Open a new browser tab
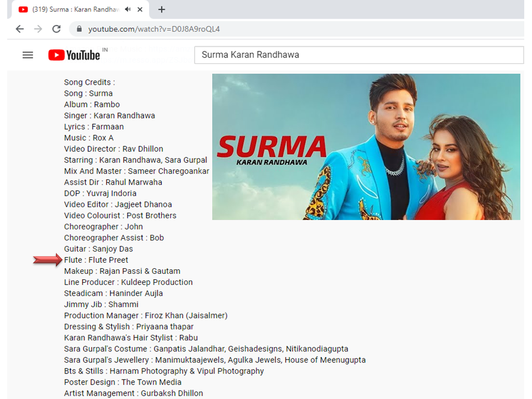532x399 pixels. click(162, 9)
